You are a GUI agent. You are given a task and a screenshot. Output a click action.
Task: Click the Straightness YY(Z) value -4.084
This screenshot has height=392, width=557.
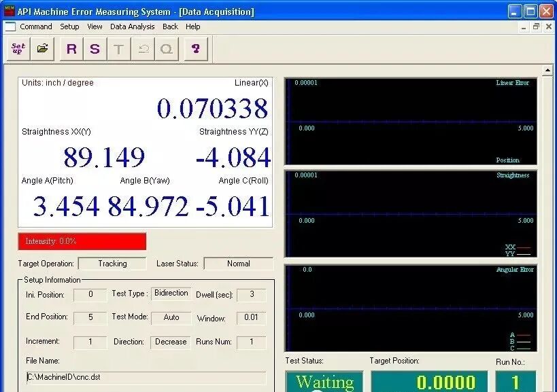(x=233, y=158)
